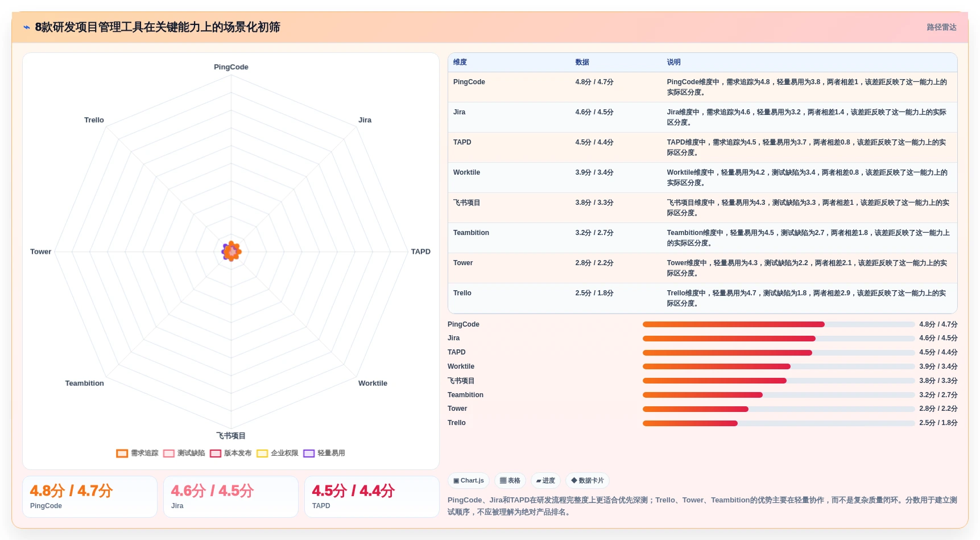Viewport: 980px width, 540px height.
Task: Click the Trello description text in table
Action: [x=807, y=298]
